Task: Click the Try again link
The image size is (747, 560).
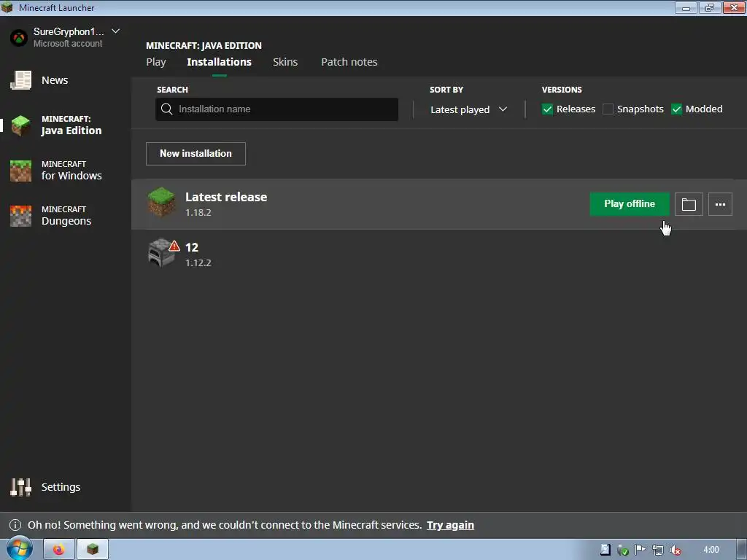Action: tap(450, 525)
